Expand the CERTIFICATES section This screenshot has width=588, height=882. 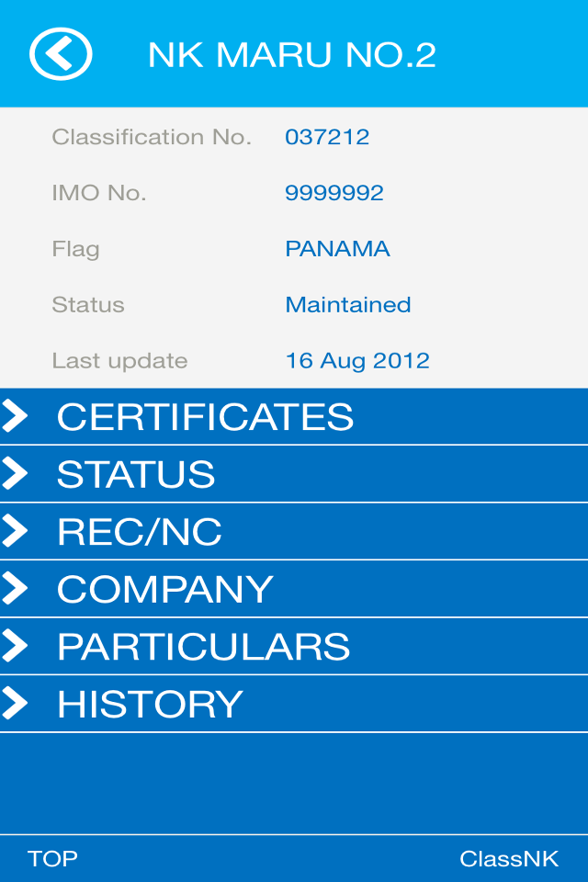pos(294,416)
